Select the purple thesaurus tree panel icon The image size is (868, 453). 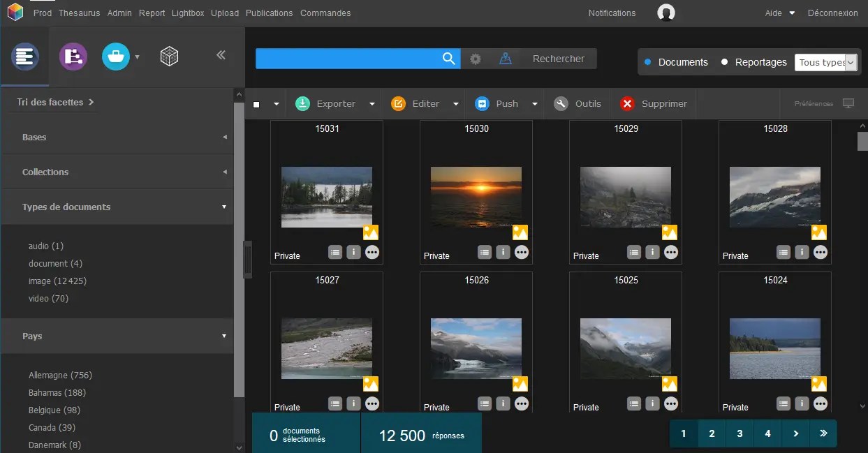(x=73, y=56)
